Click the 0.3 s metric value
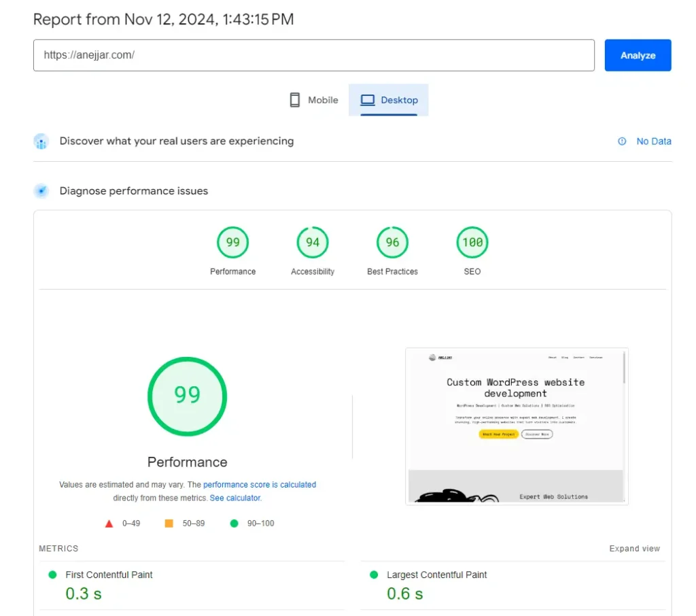 click(x=84, y=594)
